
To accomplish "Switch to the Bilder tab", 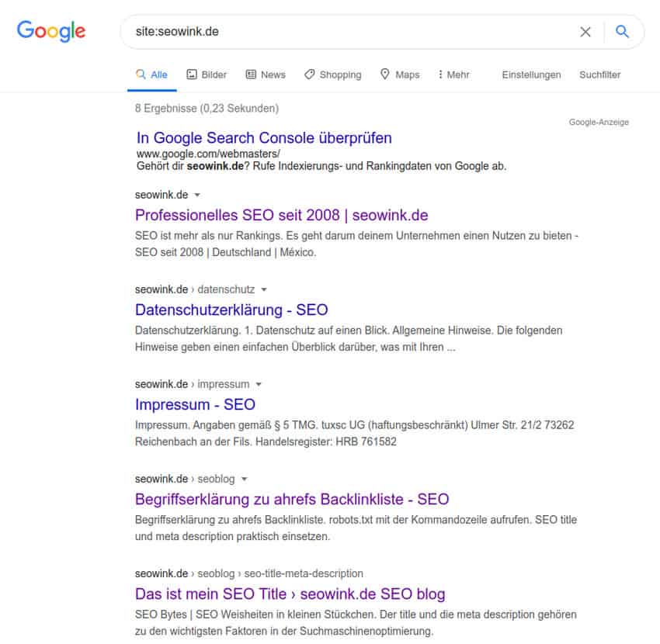I will point(207,74).
